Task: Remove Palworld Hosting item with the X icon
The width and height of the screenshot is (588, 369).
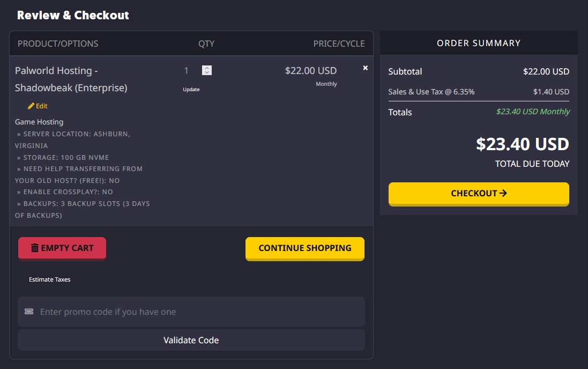Action: pos(365,68)
